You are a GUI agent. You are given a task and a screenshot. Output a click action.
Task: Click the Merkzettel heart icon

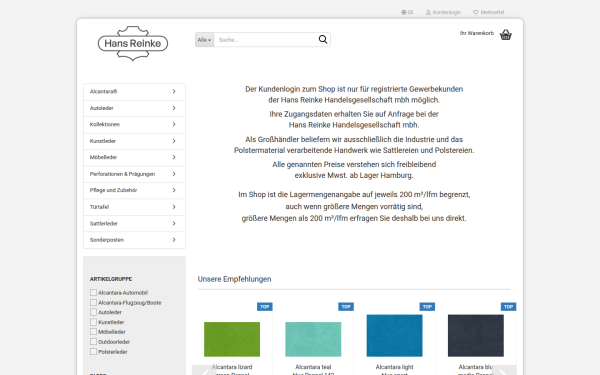tap(476, 12)
